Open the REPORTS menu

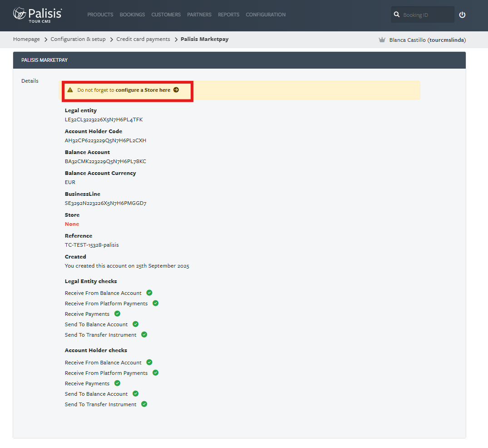click(228, 15)
